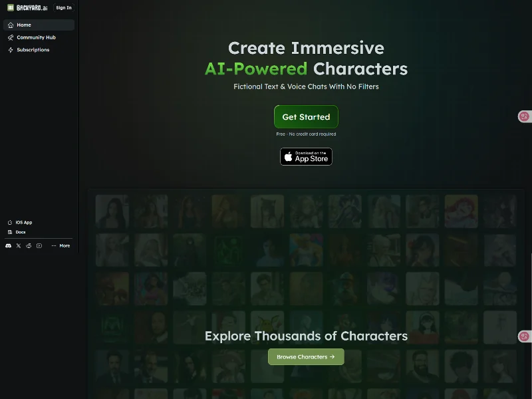532x399 pixels.
Task: Open the Reddit social link
Action: pos(29,245)
